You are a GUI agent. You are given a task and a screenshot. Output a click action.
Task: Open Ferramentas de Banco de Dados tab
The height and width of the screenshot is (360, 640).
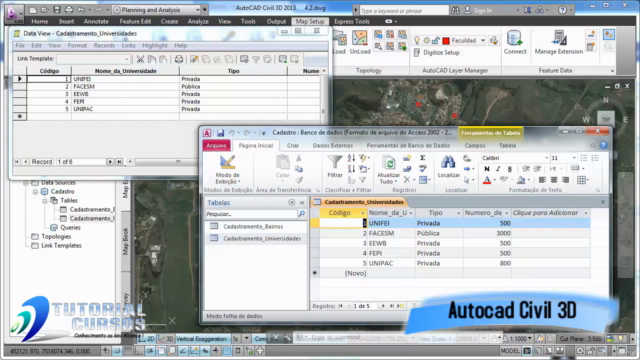coord(408,145)
